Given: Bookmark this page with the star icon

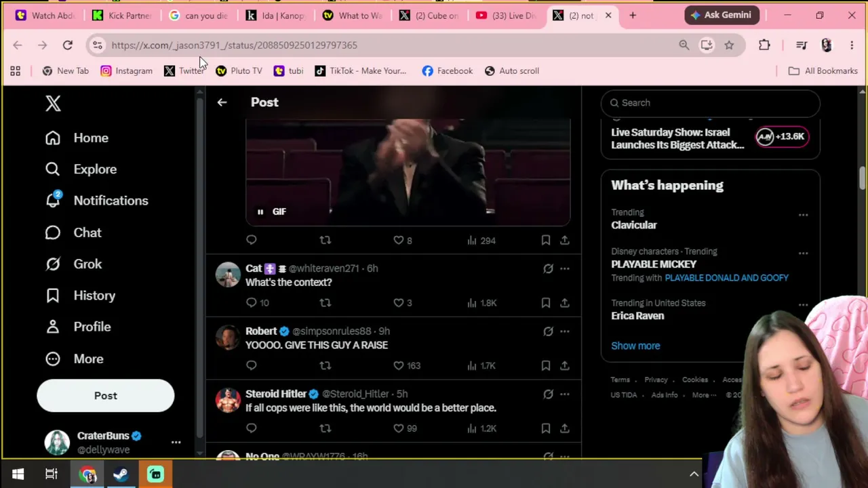Looking at the screenshot, I should (x=729, y=45).
